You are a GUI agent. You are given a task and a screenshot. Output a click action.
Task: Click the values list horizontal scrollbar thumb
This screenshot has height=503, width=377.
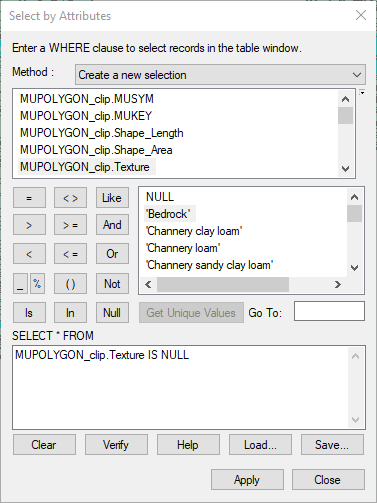[x=223, y=284]
